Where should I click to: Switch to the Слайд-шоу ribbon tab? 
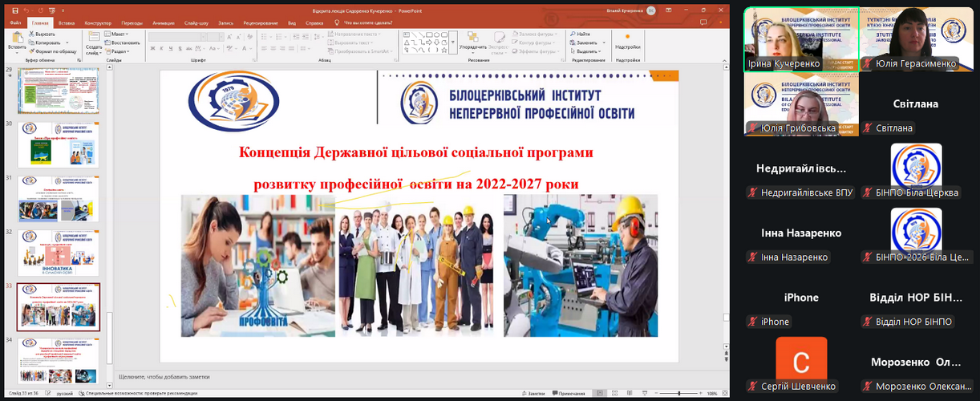[196, 23]
